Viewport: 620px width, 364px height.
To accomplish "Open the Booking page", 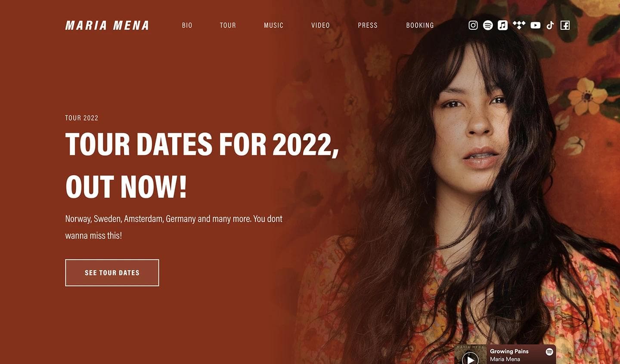I will coord(420,25).
